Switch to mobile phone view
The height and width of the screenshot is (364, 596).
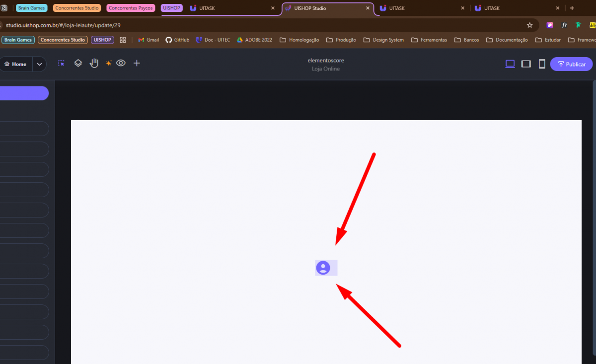[x=542, y=64]
